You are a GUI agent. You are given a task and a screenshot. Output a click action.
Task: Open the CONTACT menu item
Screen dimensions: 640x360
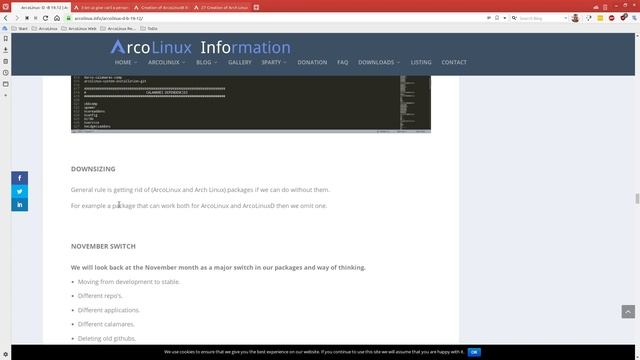tap(454, 62)
